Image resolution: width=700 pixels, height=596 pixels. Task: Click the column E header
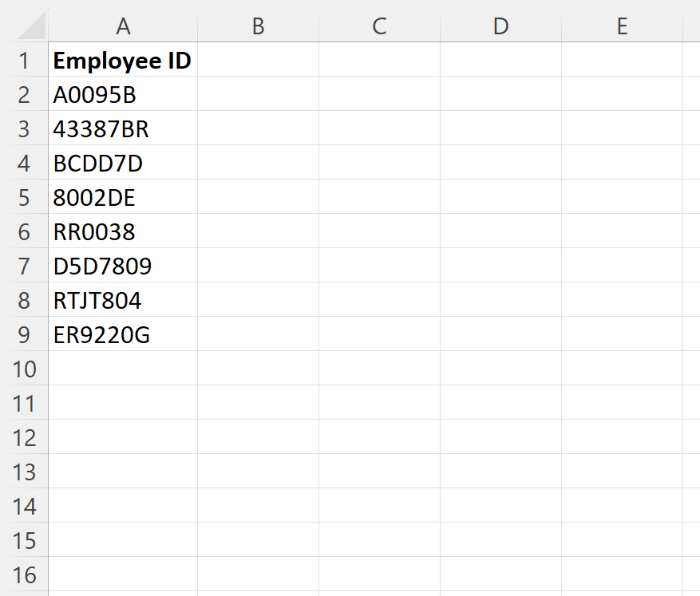click(x=622, y=26)
